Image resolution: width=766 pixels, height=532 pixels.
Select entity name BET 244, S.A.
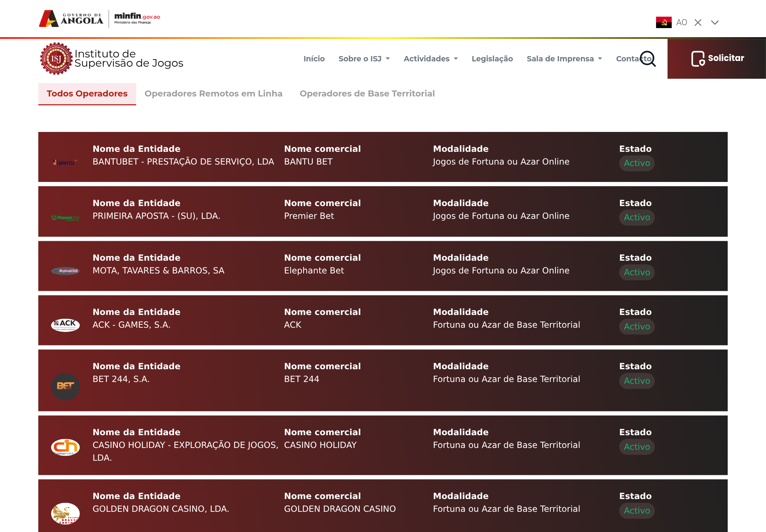tap(121, 379)
